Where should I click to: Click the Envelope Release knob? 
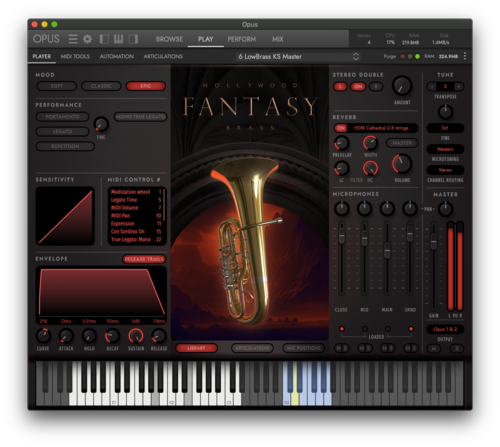pos(159,336)
